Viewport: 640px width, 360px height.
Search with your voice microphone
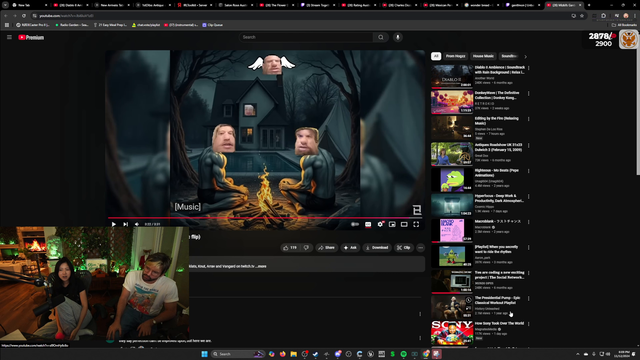coord(398,37)
